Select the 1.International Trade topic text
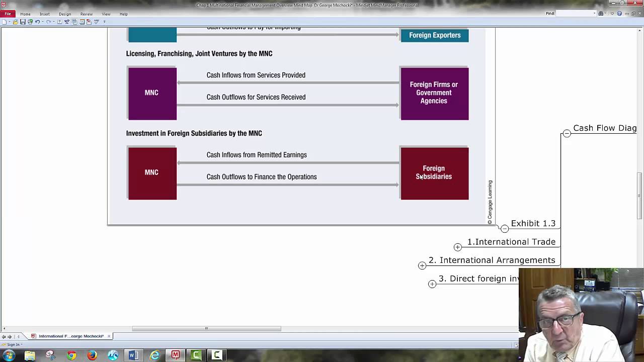 tap(511, 242)
